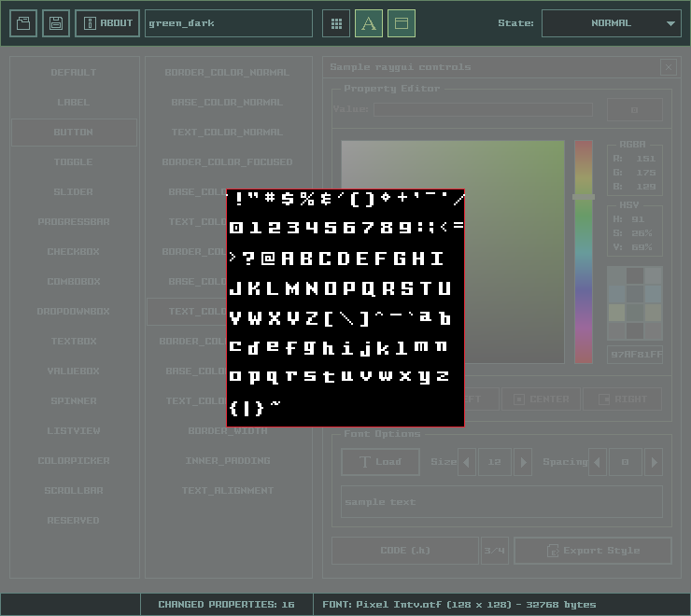The width and height of the screenshot is (691, 616).
Task: Select CENTER text alignment toggle
Action: [541, 399]
